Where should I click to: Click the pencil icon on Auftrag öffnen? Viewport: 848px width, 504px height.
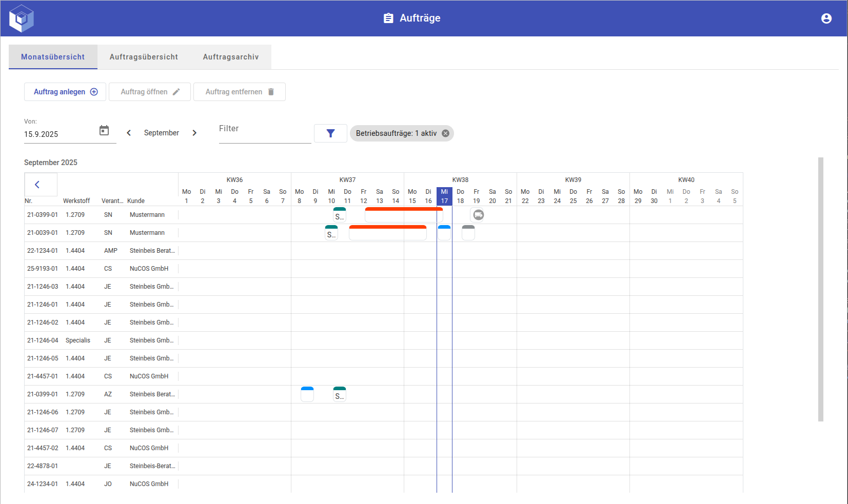coord(178,91)
